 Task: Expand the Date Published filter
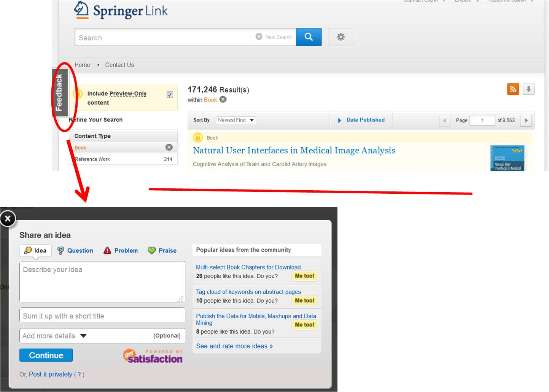tap(361, 120)
